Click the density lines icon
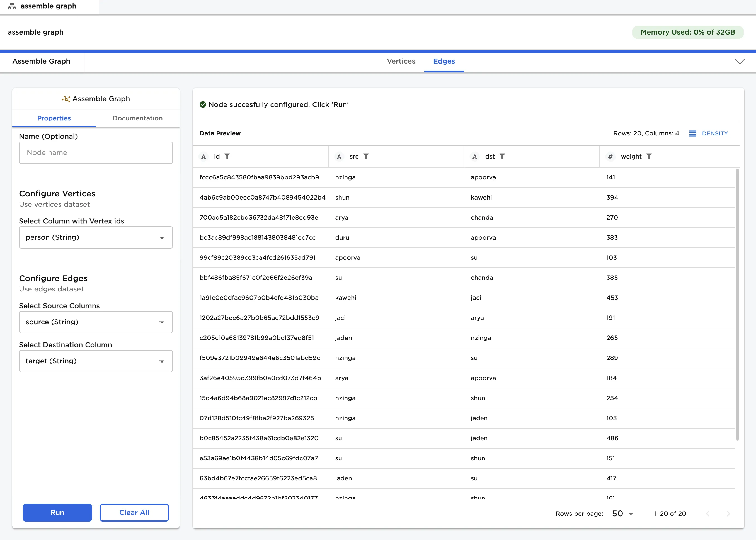The width and height of the screenshot is (756, 540). click(692, 133)
